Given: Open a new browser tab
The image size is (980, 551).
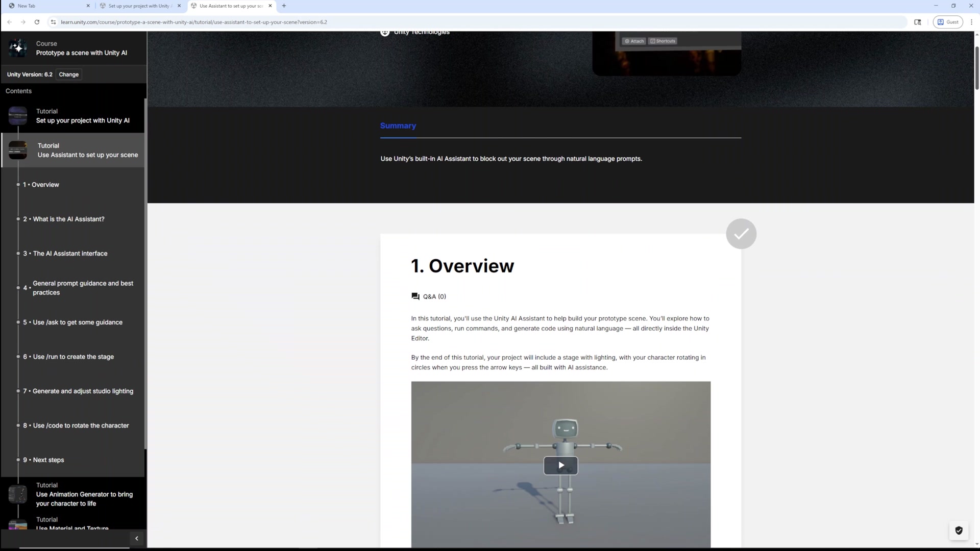Looking at the screenshot, I should coord(284,6).
